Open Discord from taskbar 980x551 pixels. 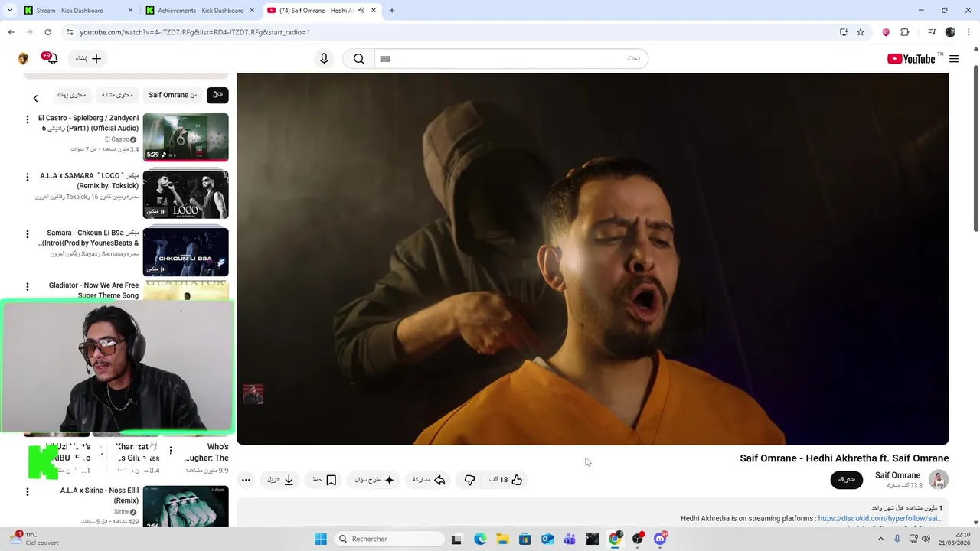tap(660, 539)
